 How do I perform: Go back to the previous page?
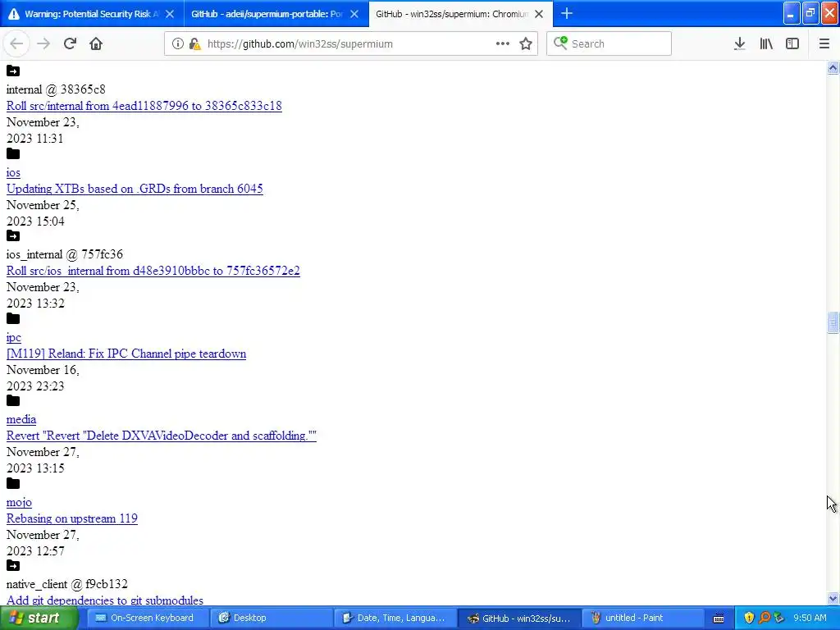pyautogui.click(x=16, y=44)
